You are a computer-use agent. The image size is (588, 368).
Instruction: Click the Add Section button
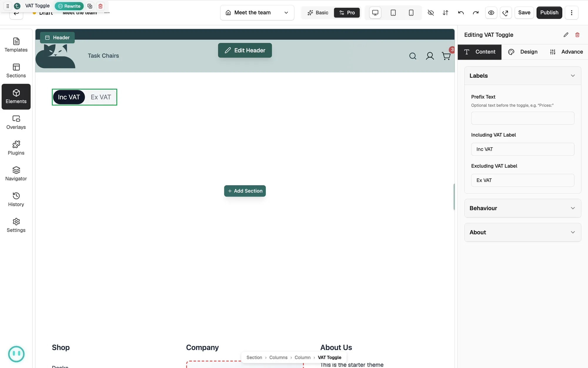coord(245,191)
